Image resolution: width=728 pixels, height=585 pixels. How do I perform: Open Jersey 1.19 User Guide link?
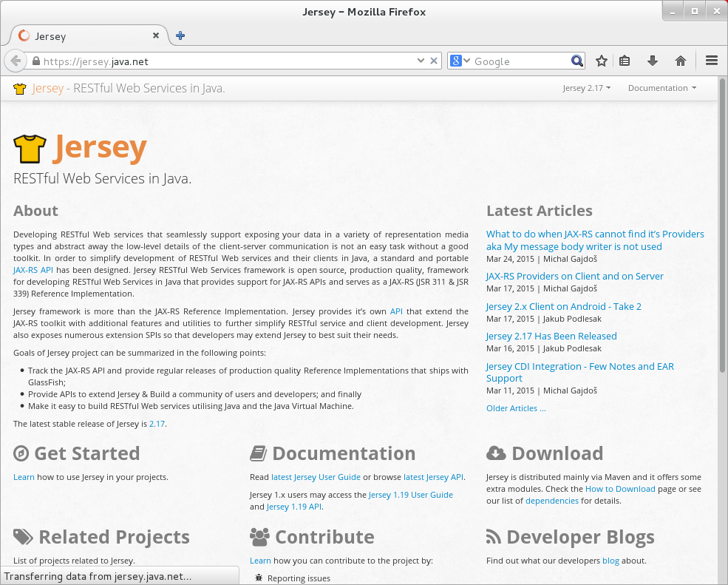tap(410, 495)
